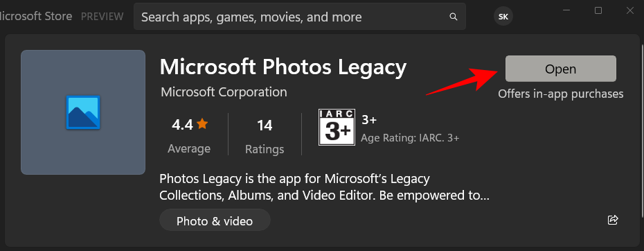The height and width of the screenshot is (251, 644).
Task: View the 14 Ratings count
Action: (x=265, y=136)
